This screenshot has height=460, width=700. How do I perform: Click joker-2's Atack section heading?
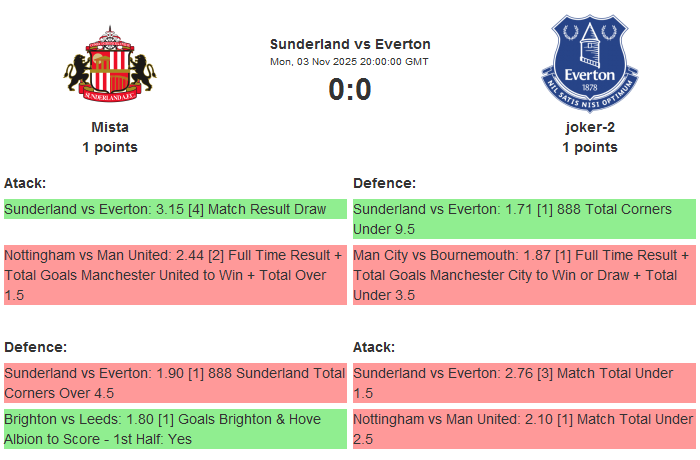pos(374,347)
